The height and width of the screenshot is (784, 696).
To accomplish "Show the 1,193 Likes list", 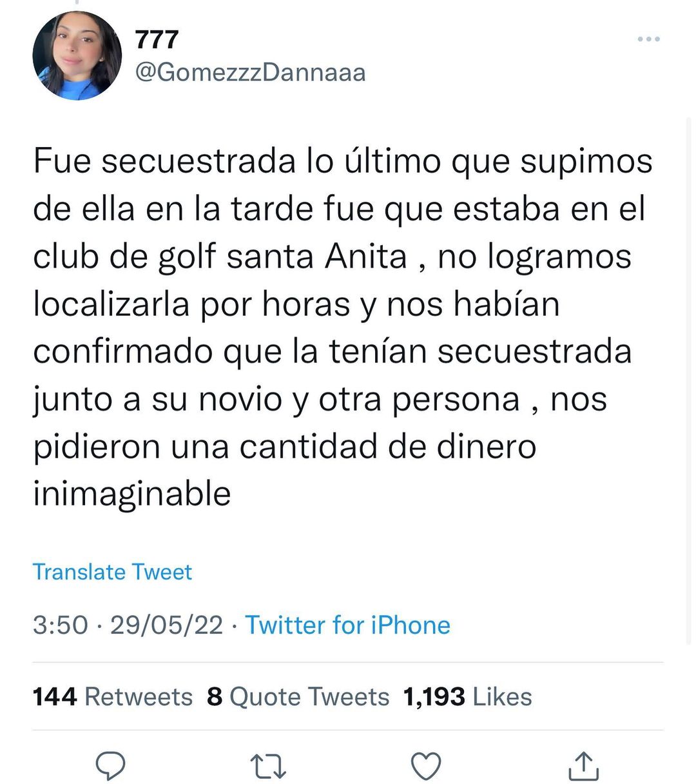I will click(467, 696).
